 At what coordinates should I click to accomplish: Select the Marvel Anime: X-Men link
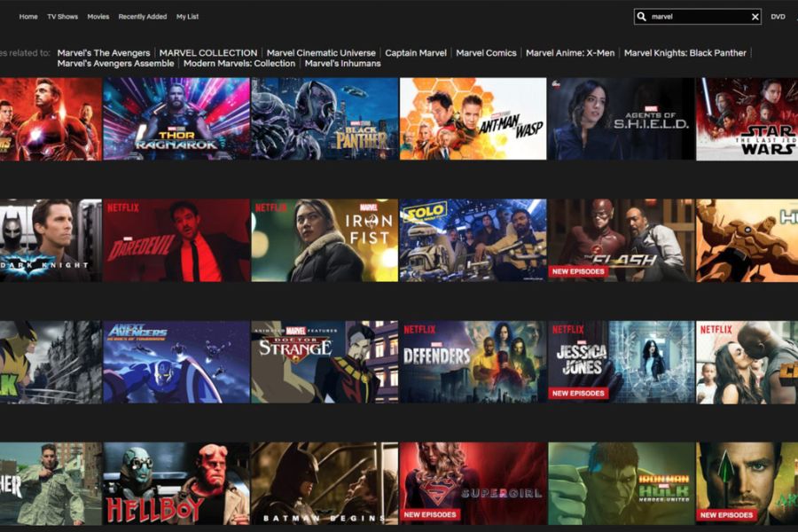click(x=570, y=53)
